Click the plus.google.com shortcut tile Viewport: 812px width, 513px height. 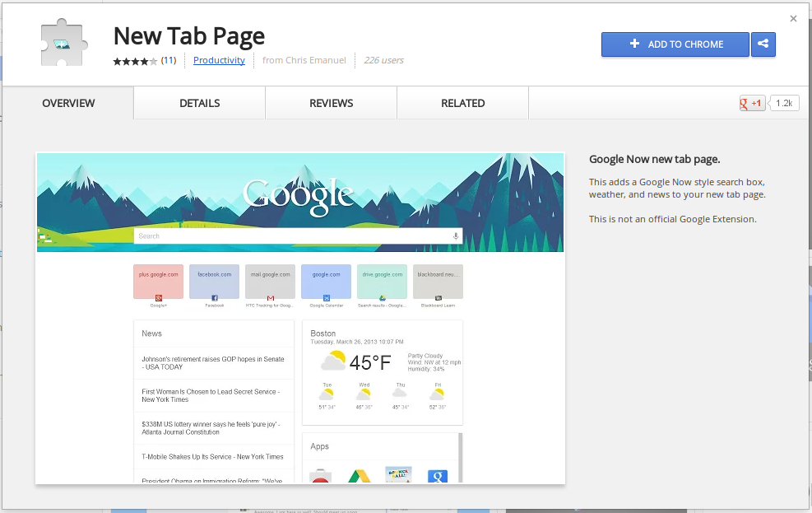(159, 282)
